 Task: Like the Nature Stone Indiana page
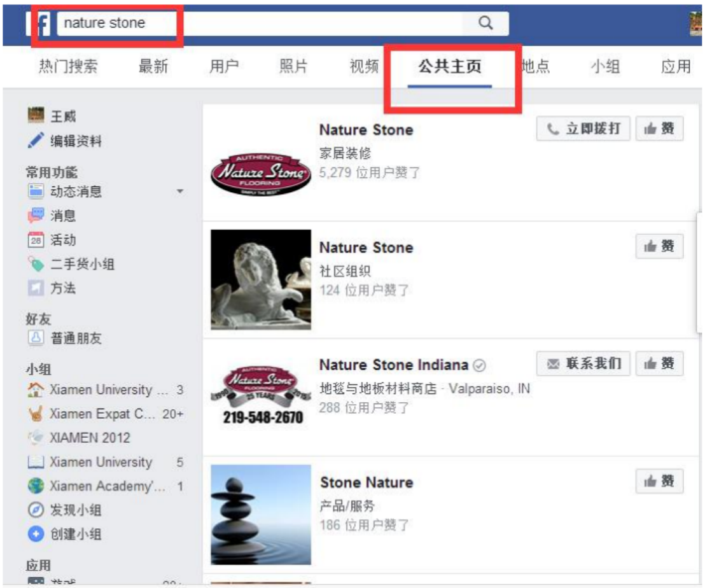(x=660, y=363)
